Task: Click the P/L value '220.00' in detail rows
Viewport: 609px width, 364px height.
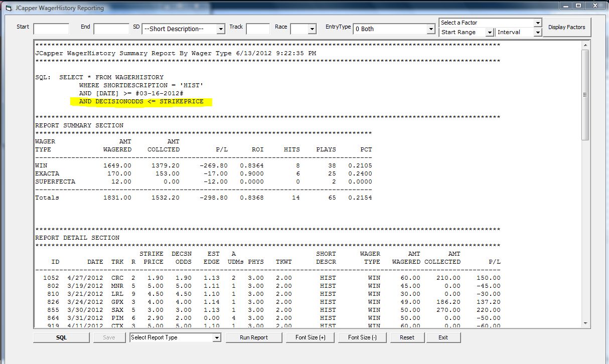Action: click(x=489, y=310)
